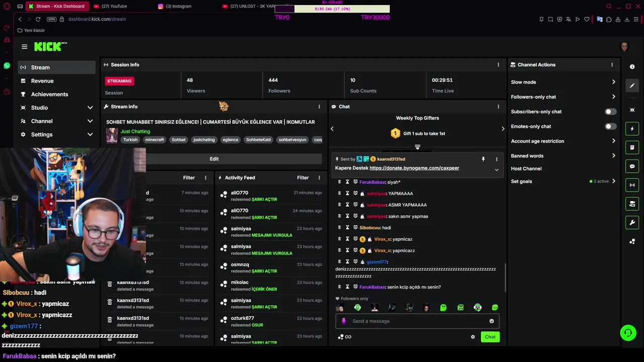This screenshot has width=644, height=362.
Task: Ban gizem177 using the shield icon
Action: (355, 262)
